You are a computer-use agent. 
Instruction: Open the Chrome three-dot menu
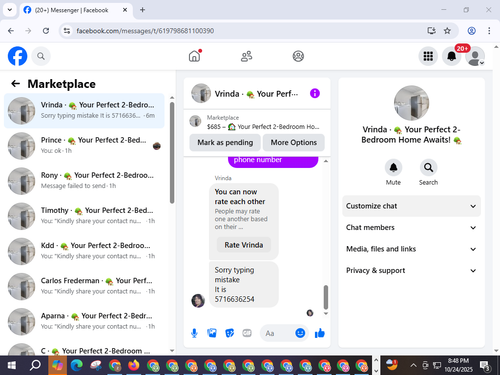[x=489, y=31]
